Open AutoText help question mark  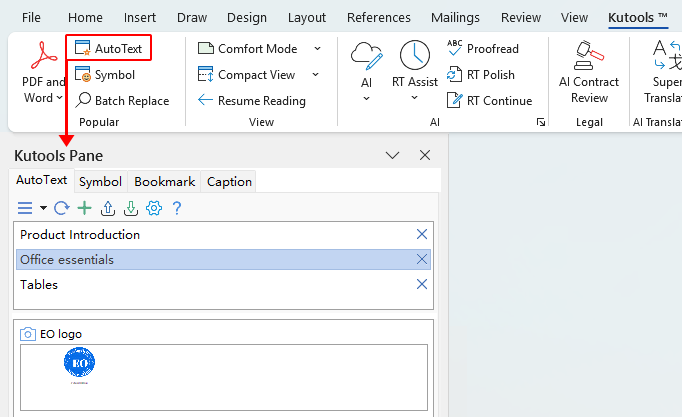[177, 208]
